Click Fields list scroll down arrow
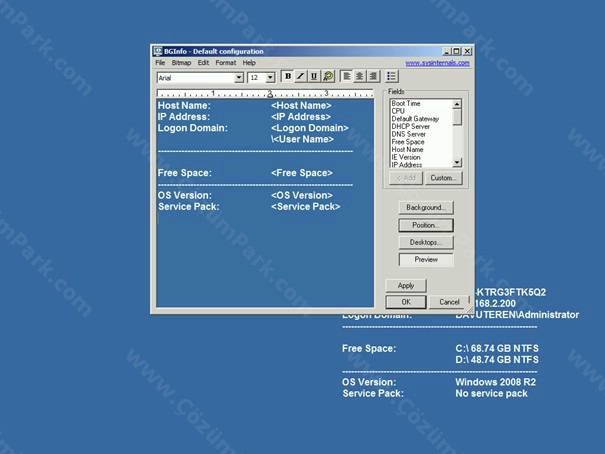Image resolution: width=605 pixels, height=454 pixels. [457, 163]
